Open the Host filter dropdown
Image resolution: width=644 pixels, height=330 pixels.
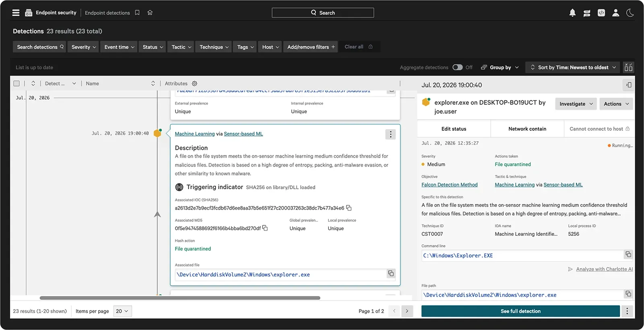point(270,47)
